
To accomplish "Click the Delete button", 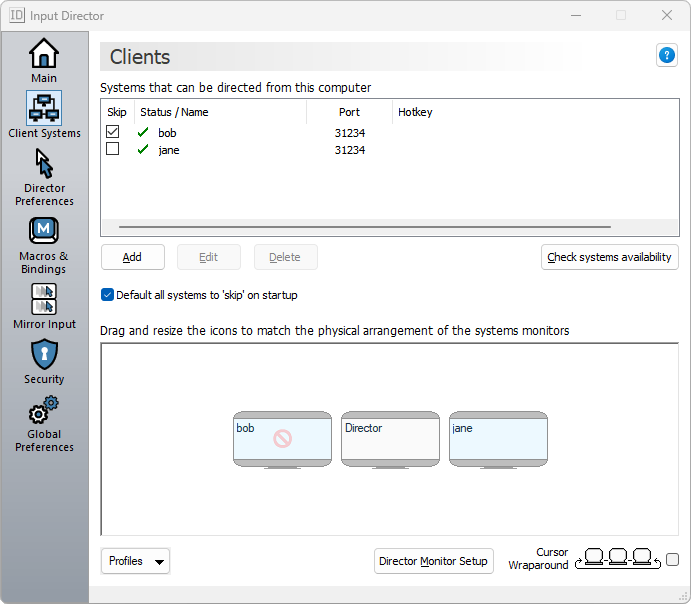I will (286, 257).
